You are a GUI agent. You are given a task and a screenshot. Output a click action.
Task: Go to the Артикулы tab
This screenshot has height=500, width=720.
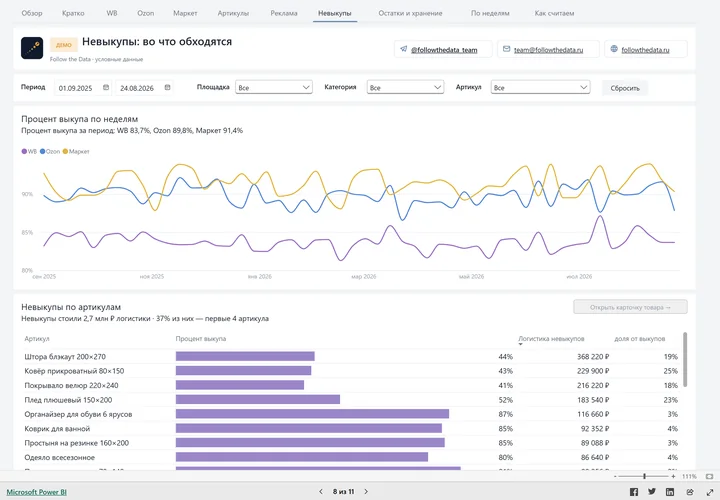[233, 13]
